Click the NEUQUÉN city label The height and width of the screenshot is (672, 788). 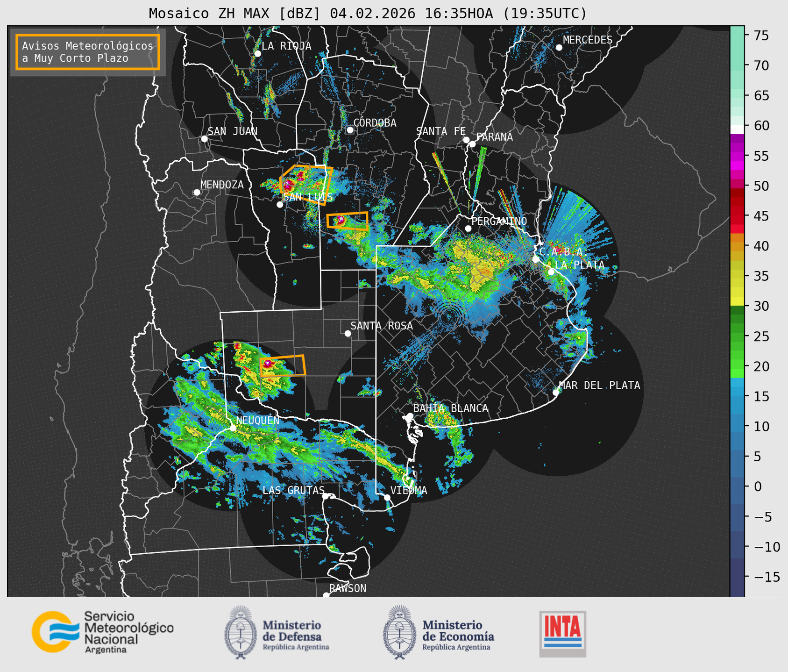click(258, 421)
